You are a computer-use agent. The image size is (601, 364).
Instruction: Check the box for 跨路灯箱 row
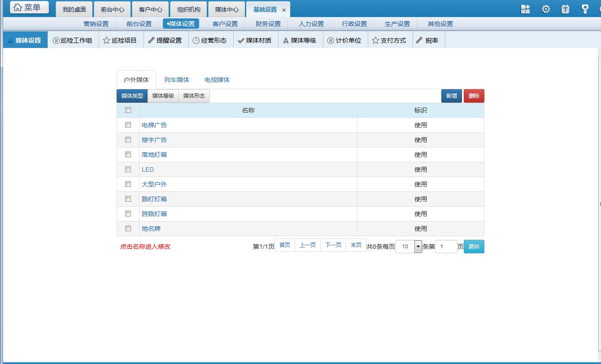coord(128,213)
